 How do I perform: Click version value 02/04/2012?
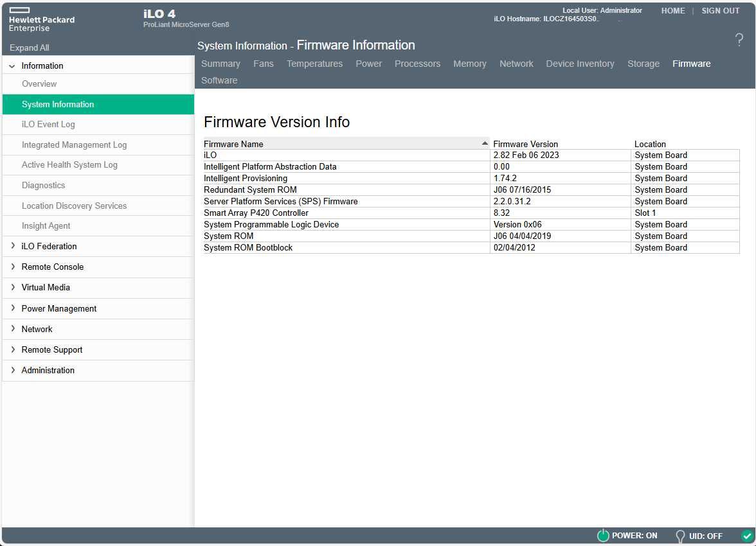[x=514, y=248]
